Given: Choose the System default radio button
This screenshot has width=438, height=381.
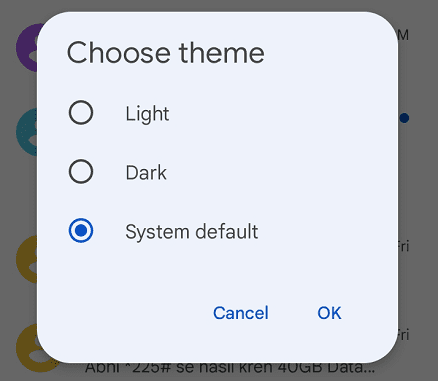Looking at the screenshot, I should click(81, 231).
